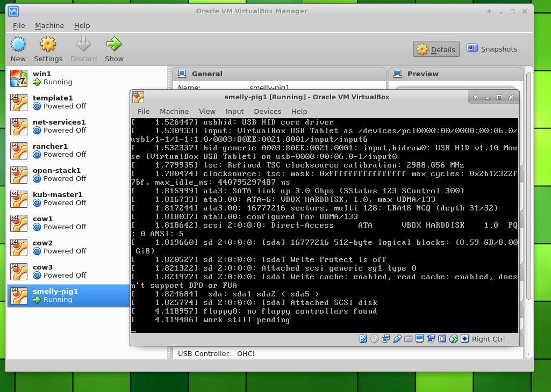
Task: Select the cow3 virtual machine
Action: (x=69, y=272)
